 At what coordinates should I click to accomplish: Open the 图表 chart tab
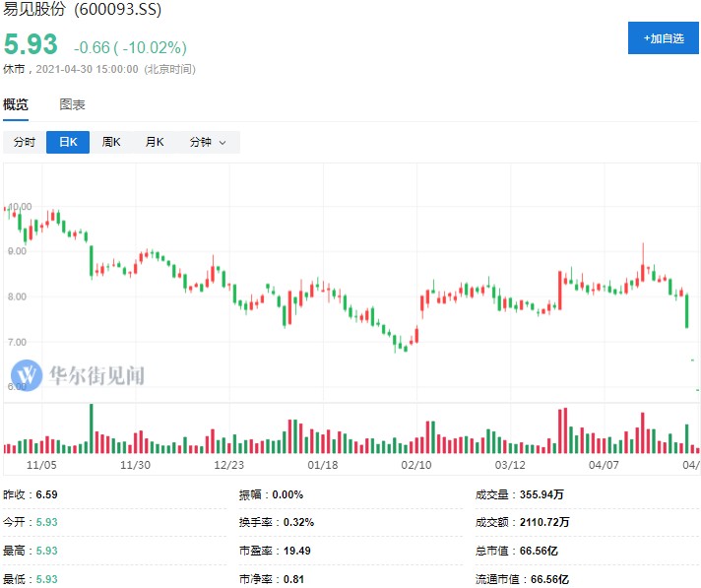tap(72, 104)
